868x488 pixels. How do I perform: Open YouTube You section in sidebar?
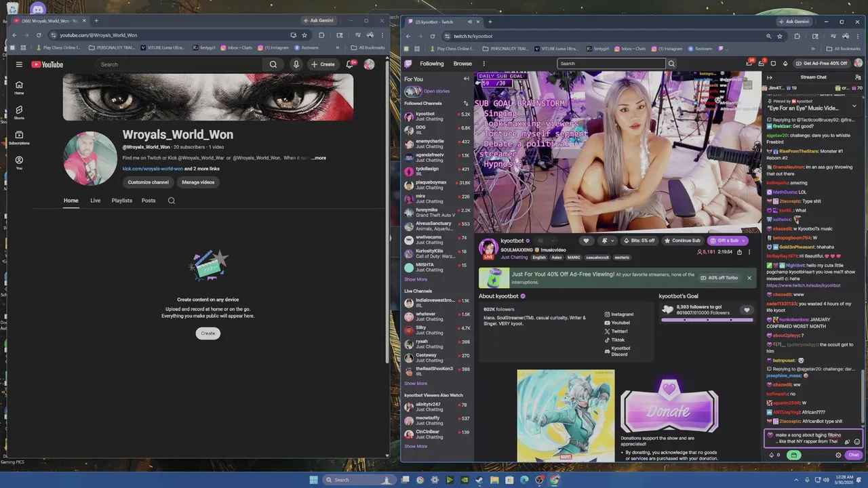tap(19, 163)
